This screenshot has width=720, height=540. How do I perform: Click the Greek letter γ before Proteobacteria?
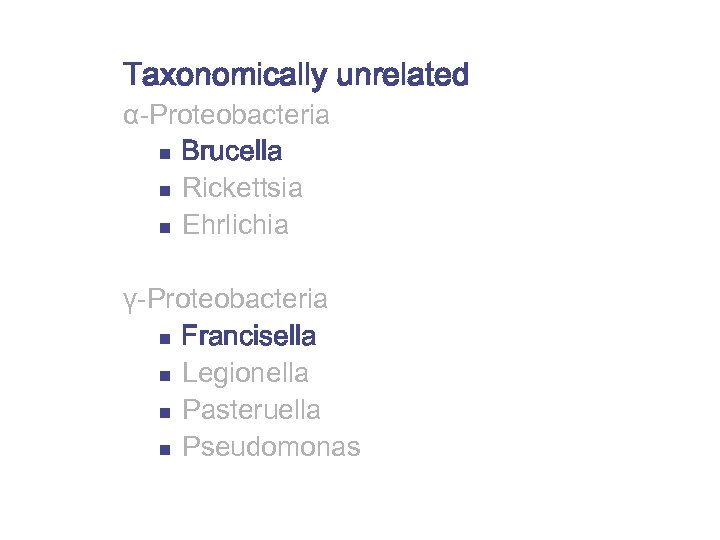pyautogui.click(x=130, y=301)
